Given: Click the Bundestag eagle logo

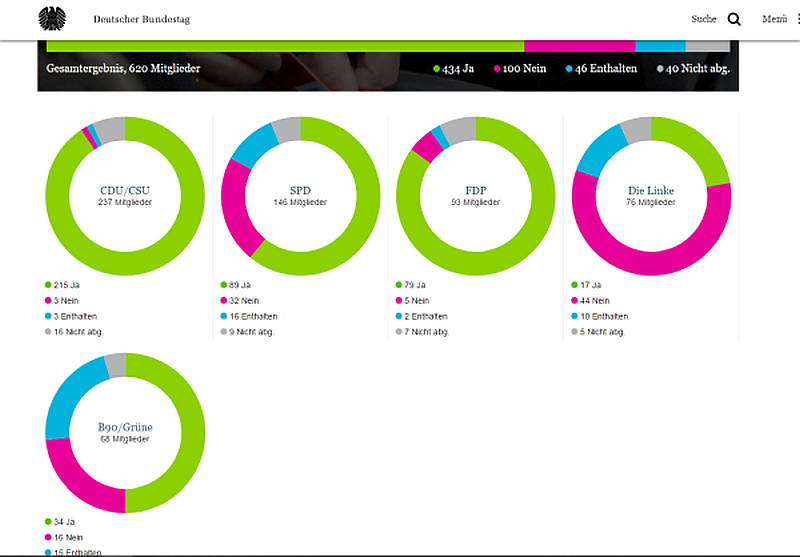Looking at the screenshot, I should coord(53,19).
